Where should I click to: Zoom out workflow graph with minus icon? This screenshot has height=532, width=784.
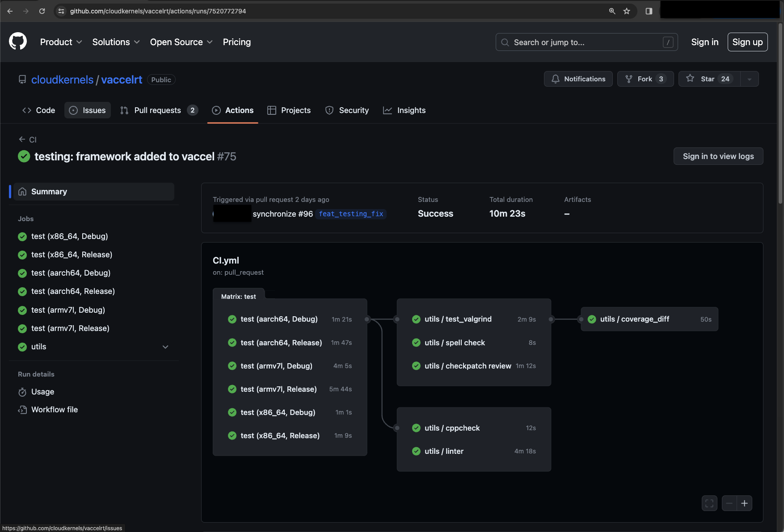[729, 503]
